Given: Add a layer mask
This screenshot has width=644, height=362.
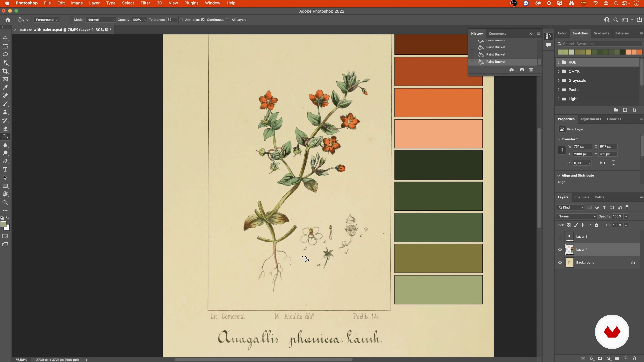Looking at the screenshot, I should 600,358.
